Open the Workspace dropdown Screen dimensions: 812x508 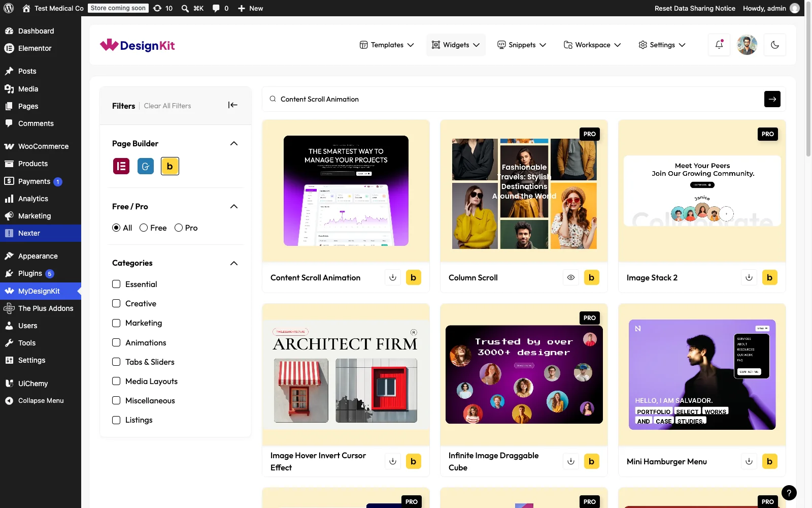coord(592,45)
